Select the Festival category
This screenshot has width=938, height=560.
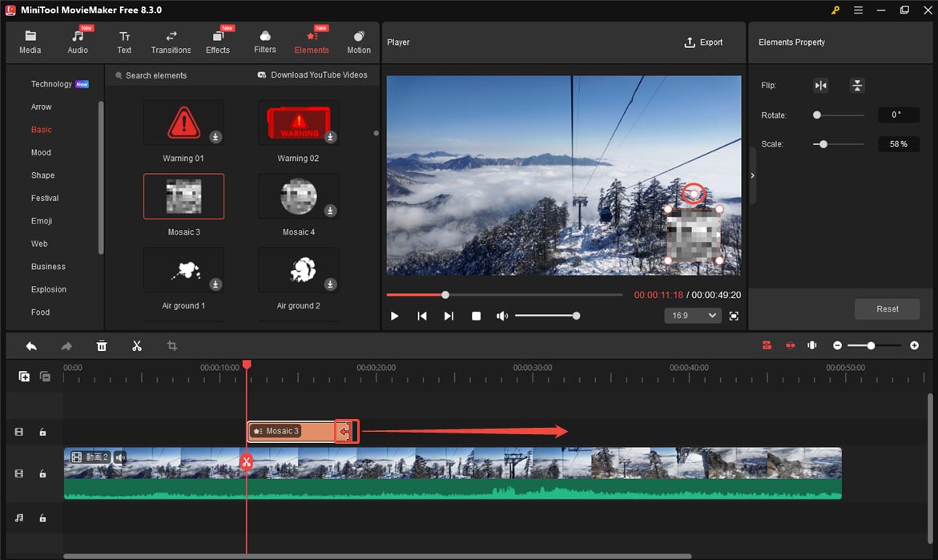click(x=45, y=198)
